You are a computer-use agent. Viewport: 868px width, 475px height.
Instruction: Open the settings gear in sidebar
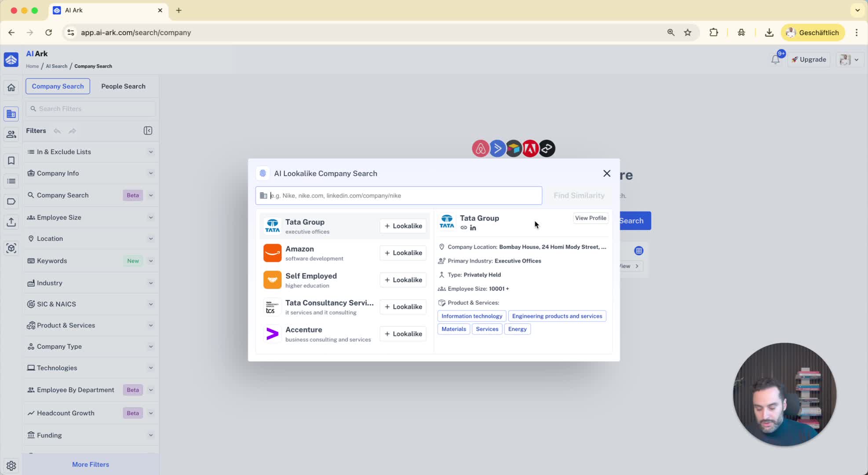(11, 465)
